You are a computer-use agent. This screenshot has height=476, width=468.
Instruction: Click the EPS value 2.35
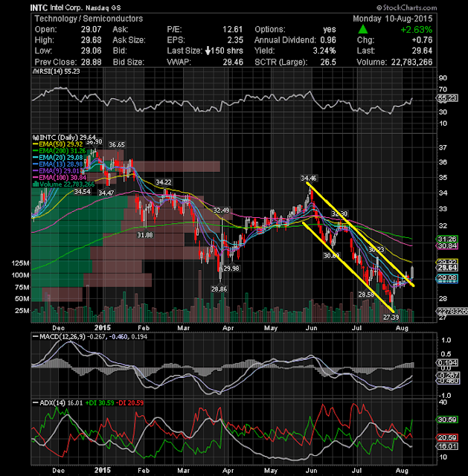235,40
